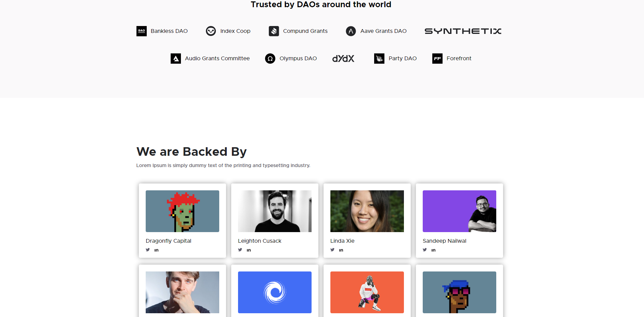
Task: Open Dragonfly Capital's Twitter icon
Action: pyautogui.click(x=148, y=250)
